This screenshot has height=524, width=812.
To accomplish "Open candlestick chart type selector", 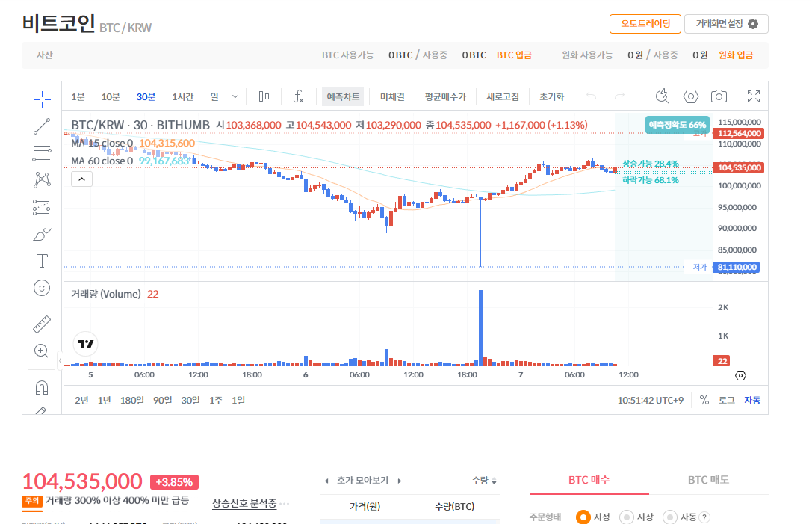I will (264, 96).
